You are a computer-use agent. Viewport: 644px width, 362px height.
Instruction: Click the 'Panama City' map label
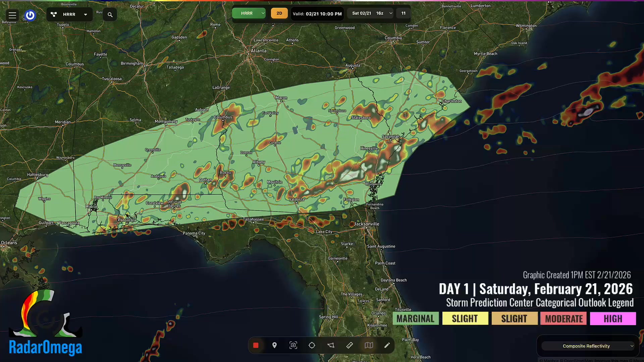coord(194,233)
